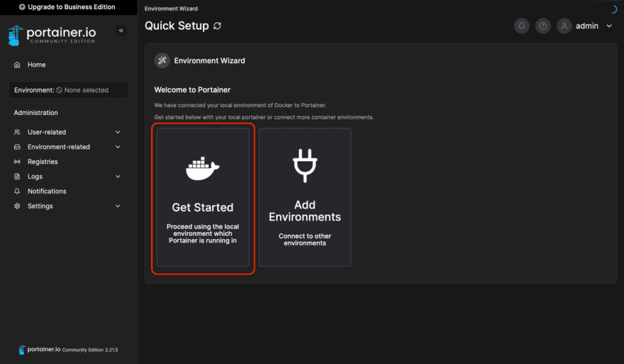Click the plug icon for environments

point(305,166)
